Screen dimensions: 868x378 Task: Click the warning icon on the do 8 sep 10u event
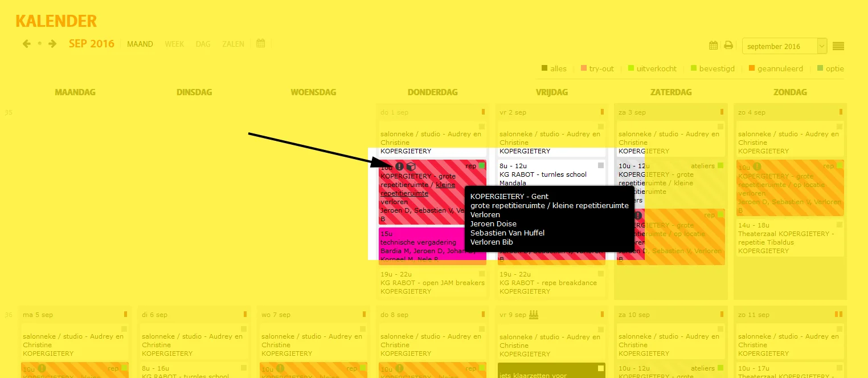point(399,368)
